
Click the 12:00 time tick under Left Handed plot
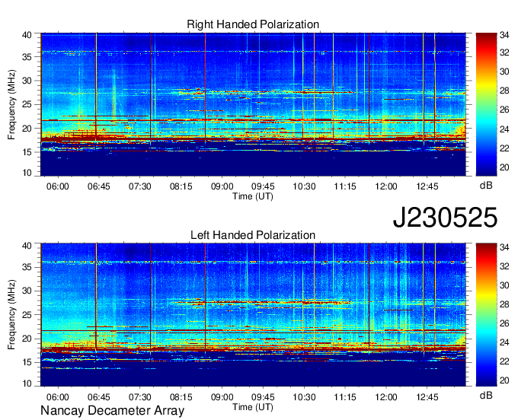point(386,397)
